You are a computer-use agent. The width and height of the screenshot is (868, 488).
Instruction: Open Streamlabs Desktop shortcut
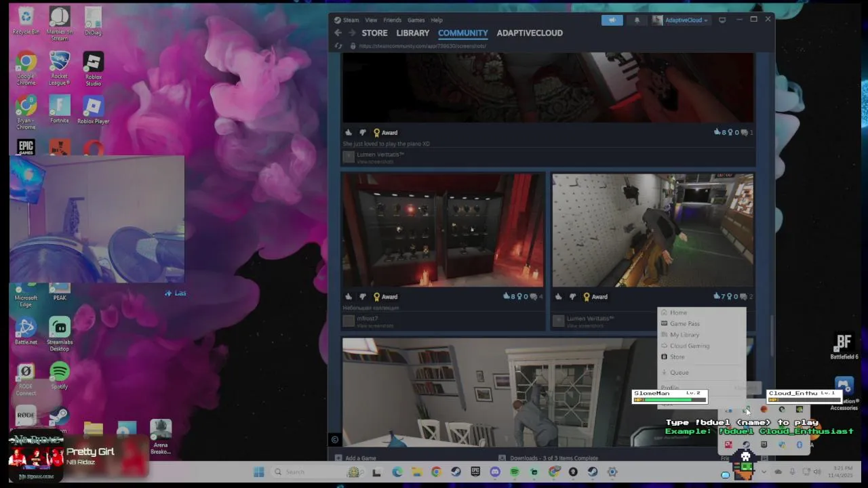tap(60, 334)
